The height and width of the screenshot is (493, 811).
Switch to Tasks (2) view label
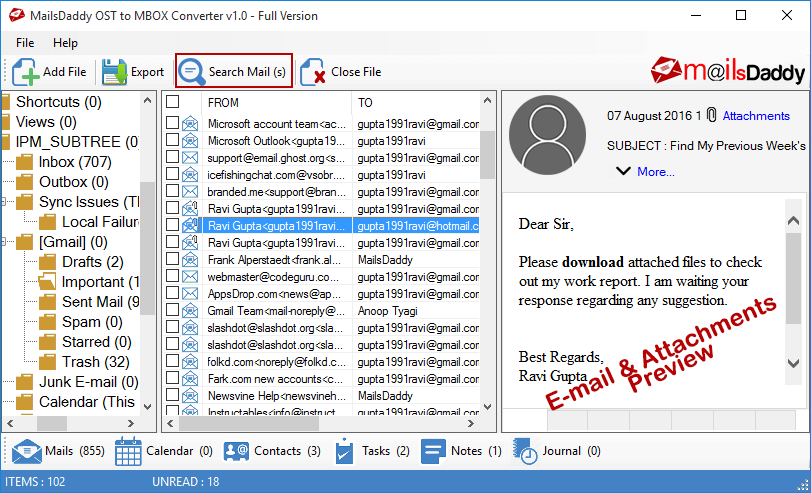[385, 451]
